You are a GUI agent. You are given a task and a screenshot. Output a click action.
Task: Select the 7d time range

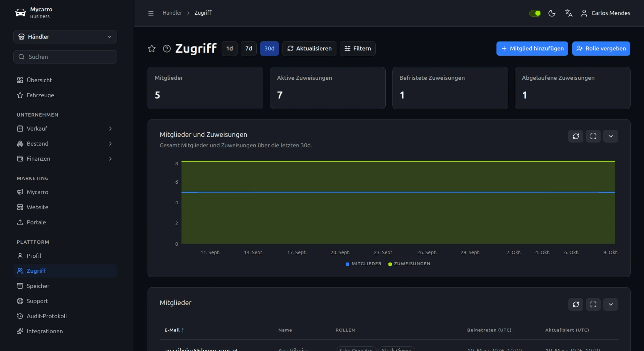[x=249, y=49]
